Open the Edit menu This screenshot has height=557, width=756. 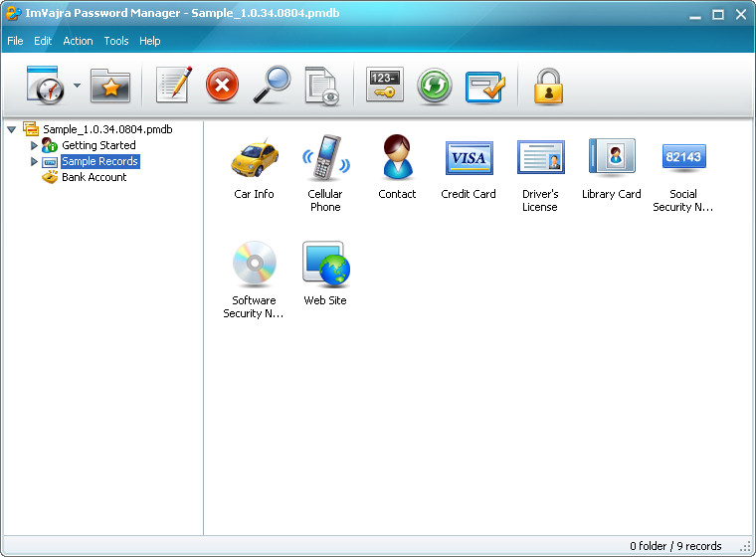pyautogui.click(x=43, y=41)
